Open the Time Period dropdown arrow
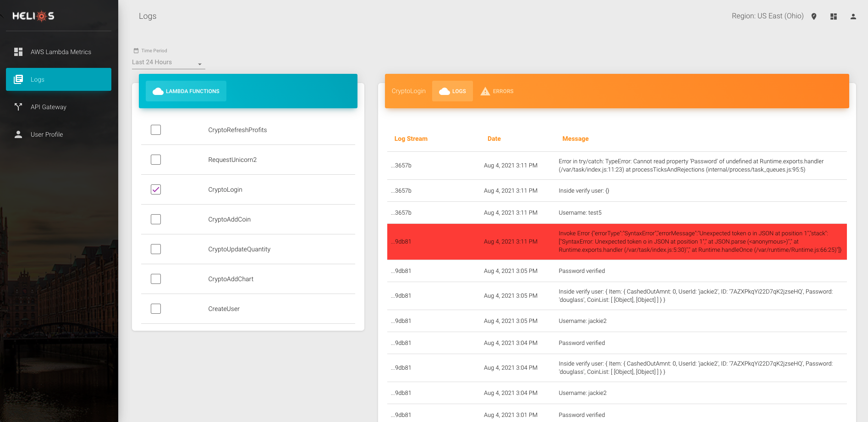 pos(200,64)
